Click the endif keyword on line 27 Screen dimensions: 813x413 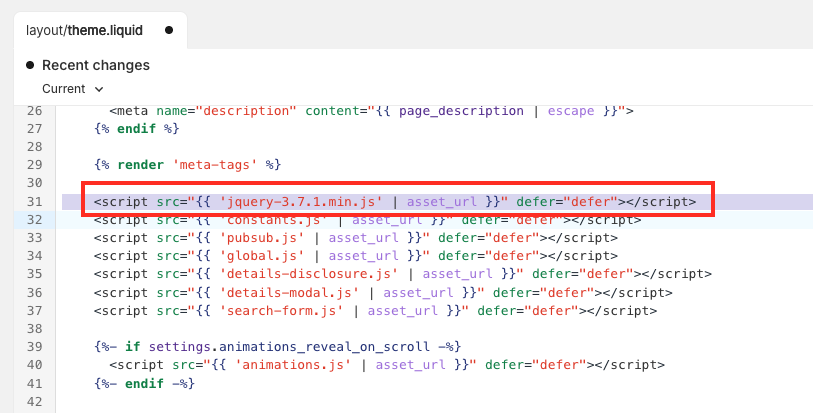click(136, 129)
